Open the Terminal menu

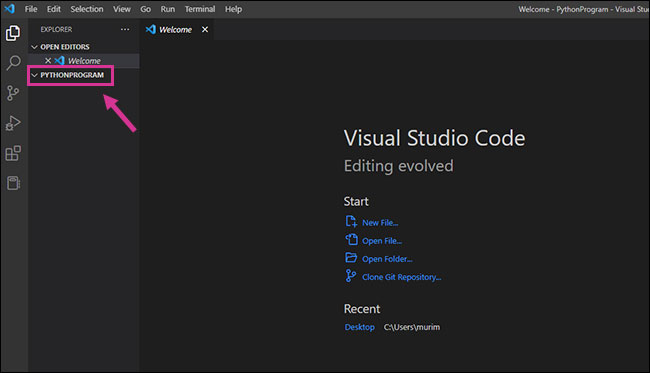click(x=200, y=9)
